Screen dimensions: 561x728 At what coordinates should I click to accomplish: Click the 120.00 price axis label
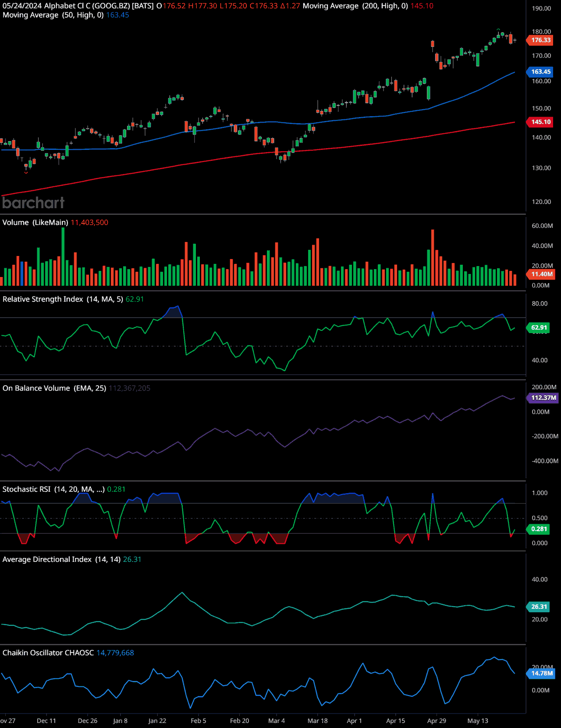tap(541, 202)
